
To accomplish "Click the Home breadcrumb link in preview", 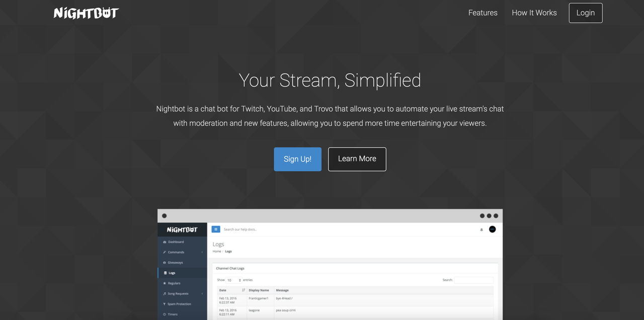I will [x=217, y=251].
